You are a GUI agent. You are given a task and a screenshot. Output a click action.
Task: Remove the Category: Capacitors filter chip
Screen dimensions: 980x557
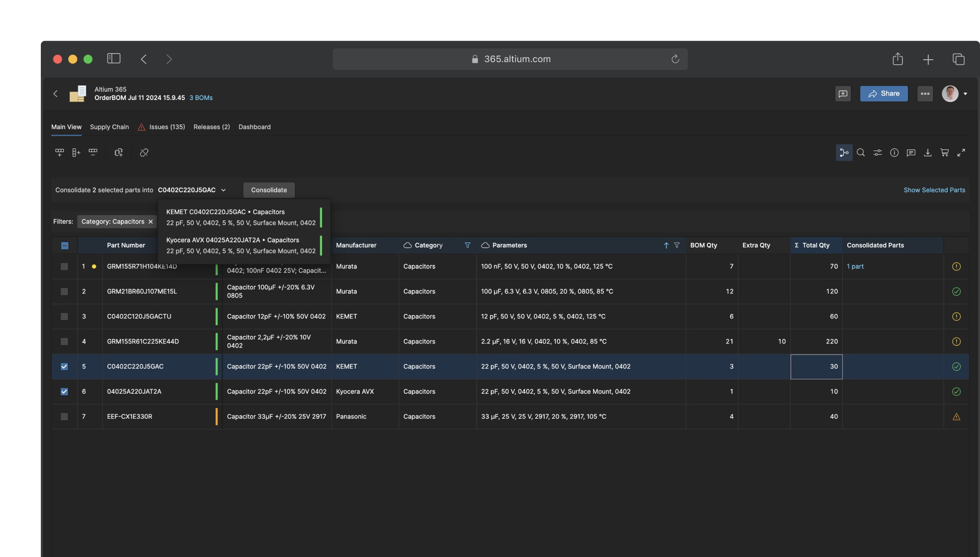151,221
